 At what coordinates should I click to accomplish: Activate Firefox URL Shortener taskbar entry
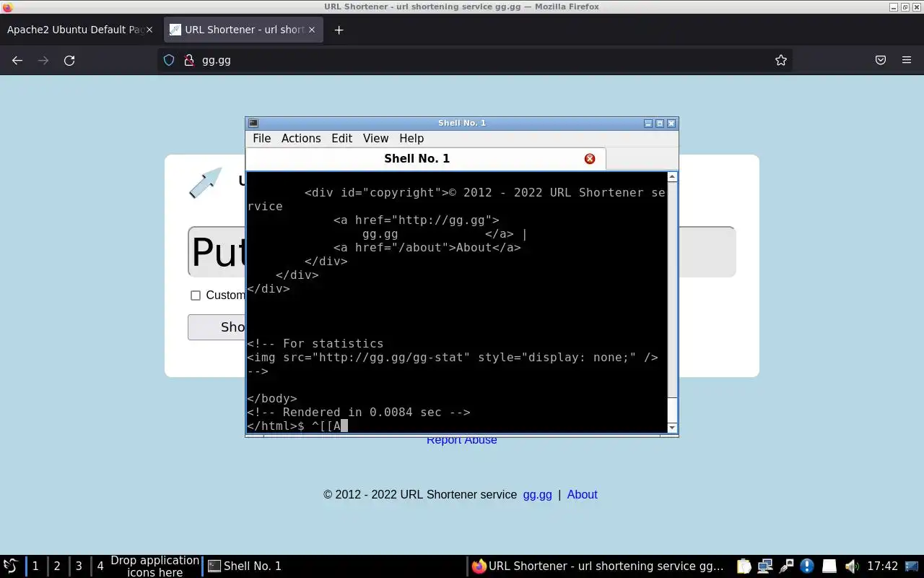click(598, 566)
